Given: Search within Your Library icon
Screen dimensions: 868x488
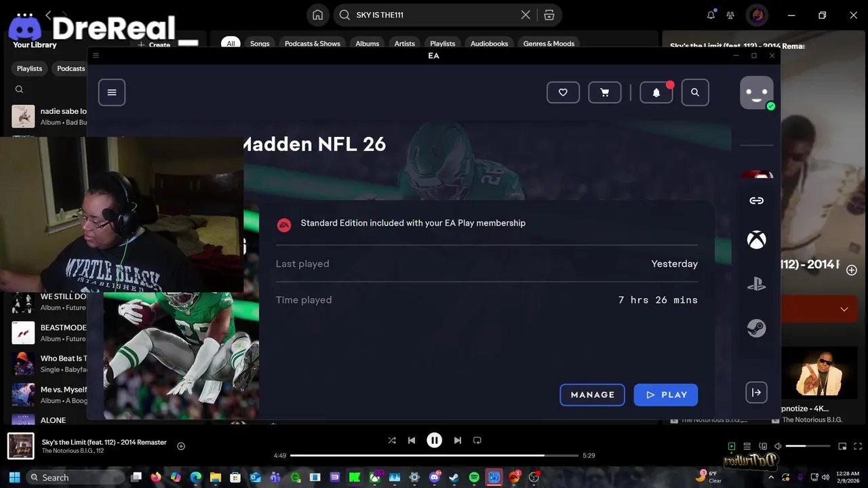Looking at the screenshot, I should coord(19,89).
